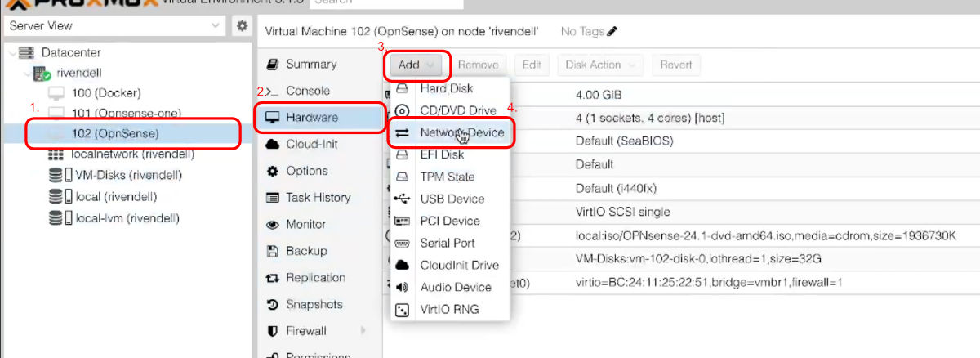Viewport: 980px width, 358px height.
Task: Select VM 101 (Opnsense-one)
Action: pyautogui.click(x=127, y=113)
